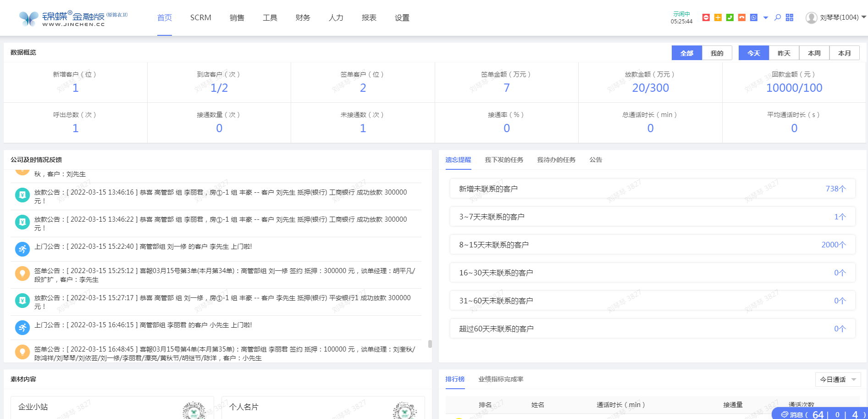The height and width of the screenshot is (419, 868).
Task: Expand the blue arrow next to phone icons
Action: coord(766,18)
